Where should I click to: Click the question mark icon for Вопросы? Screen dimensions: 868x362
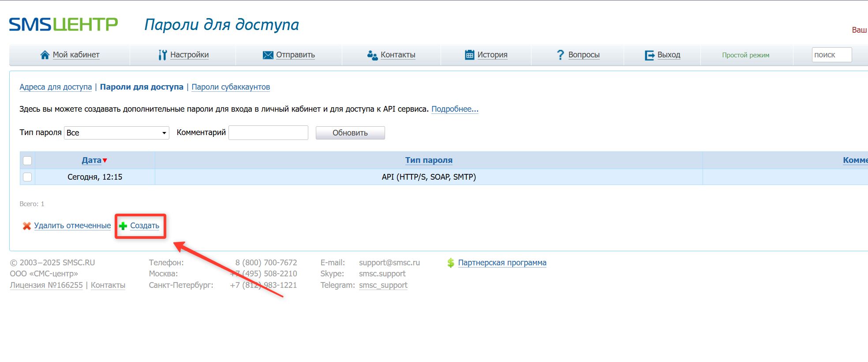560,55
